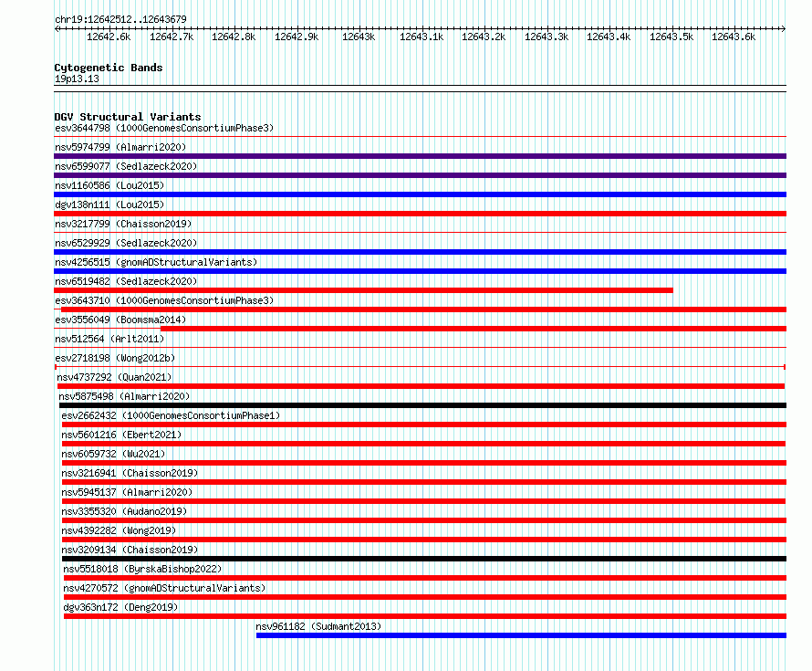The width and height of the screenshot is (812, 671).
Task: Click the red bar under nsv6059732
Action: [424, 463]
